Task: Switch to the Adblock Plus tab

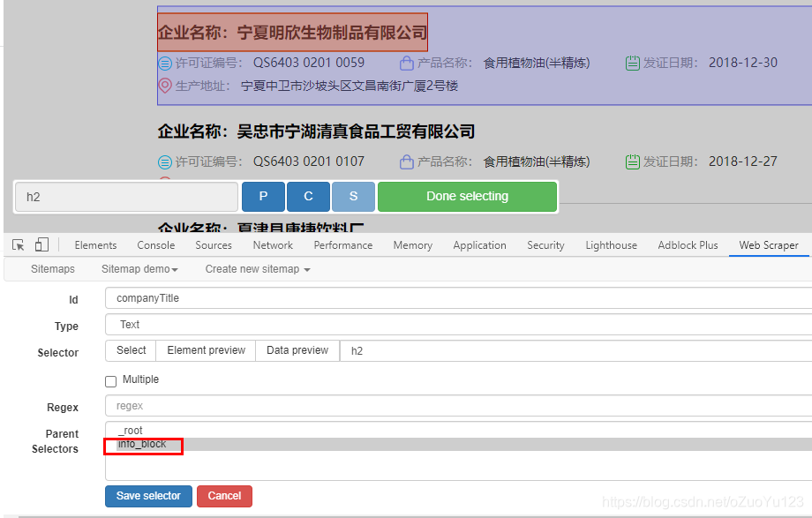Action: (688, 245)
